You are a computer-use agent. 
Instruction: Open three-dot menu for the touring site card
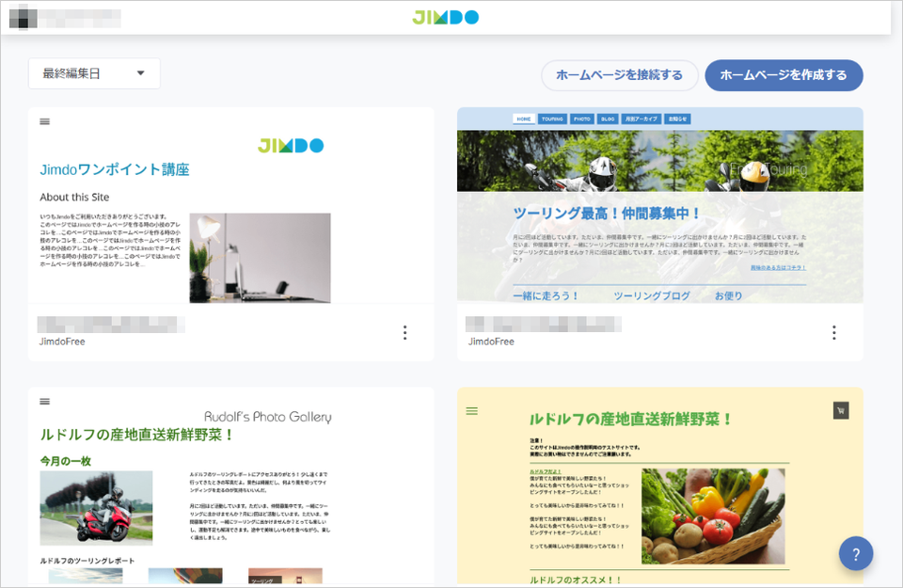834,332
